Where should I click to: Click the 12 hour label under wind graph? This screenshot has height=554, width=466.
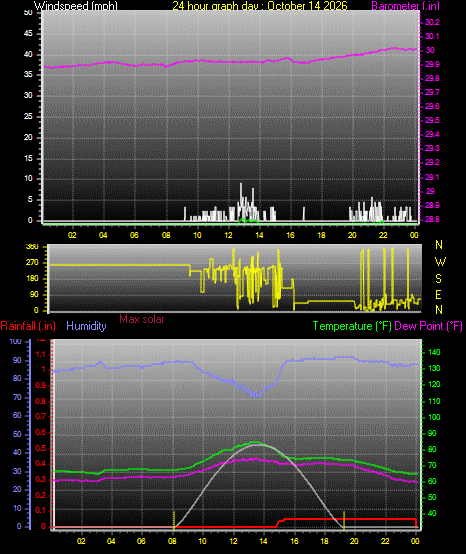point(228,235)
